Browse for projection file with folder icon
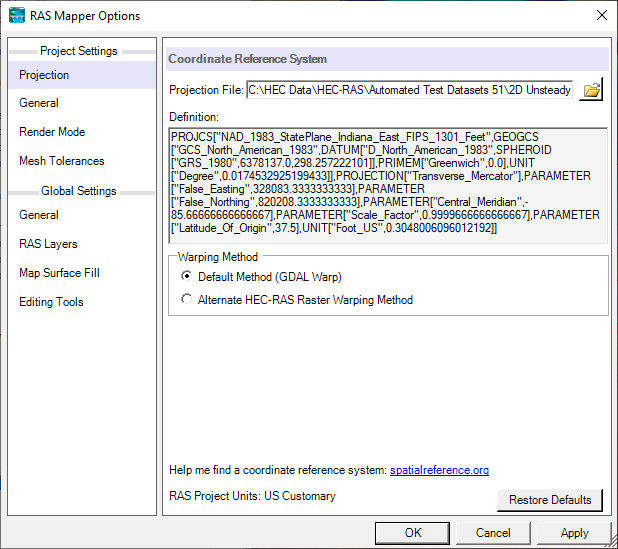This screenshot has height=549, width=618. [591, 90]
